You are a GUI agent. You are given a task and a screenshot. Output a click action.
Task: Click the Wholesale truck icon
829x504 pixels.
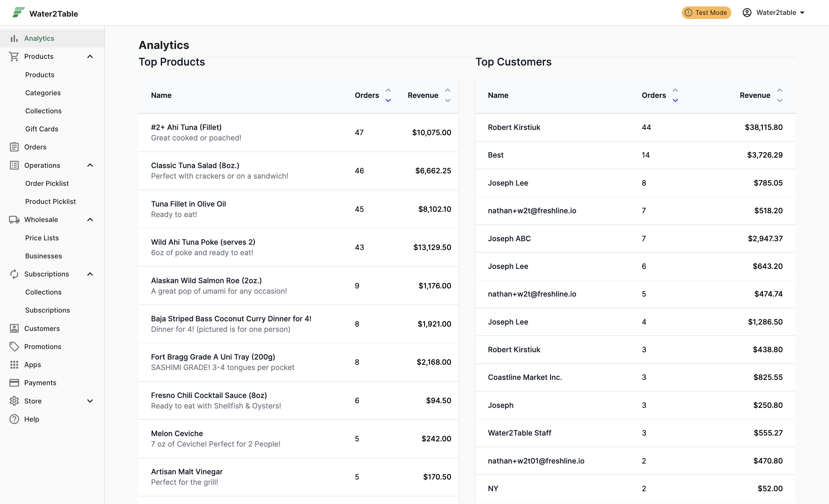click(14, 220)
